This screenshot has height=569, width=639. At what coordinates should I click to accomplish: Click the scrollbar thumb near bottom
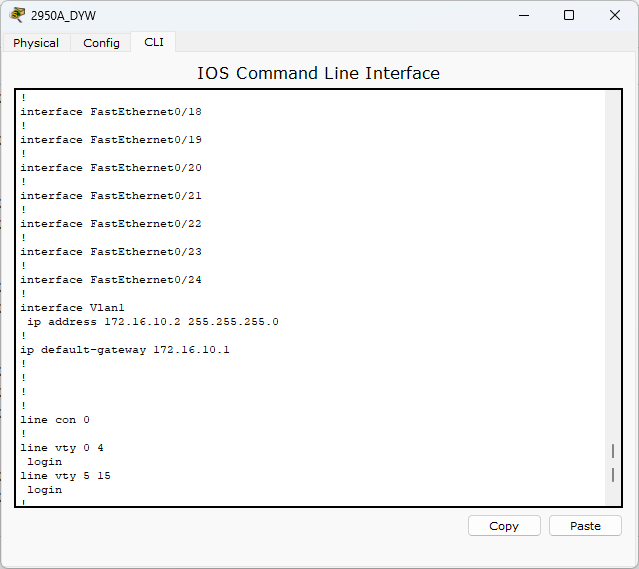[613, 463]
